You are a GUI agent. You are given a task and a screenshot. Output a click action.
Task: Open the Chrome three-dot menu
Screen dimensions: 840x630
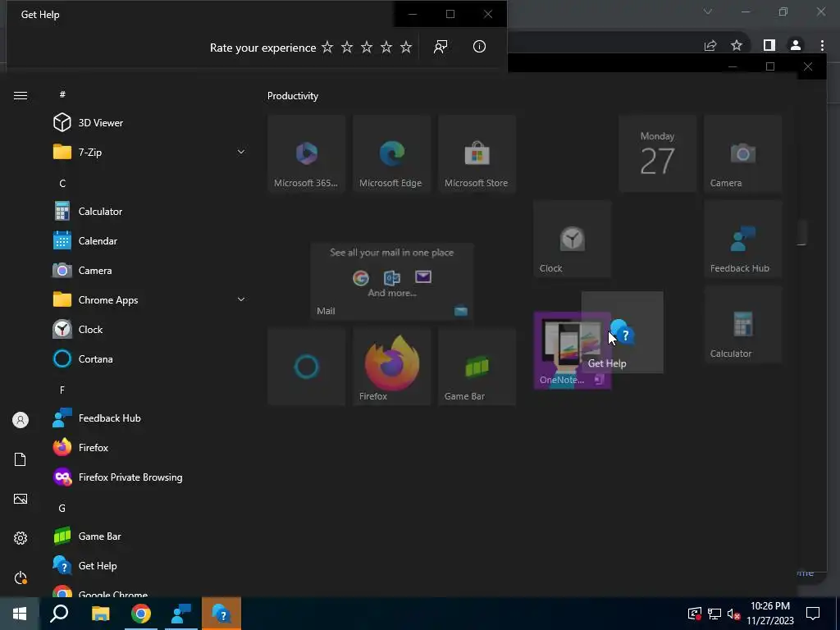click(x=822, y=46)
